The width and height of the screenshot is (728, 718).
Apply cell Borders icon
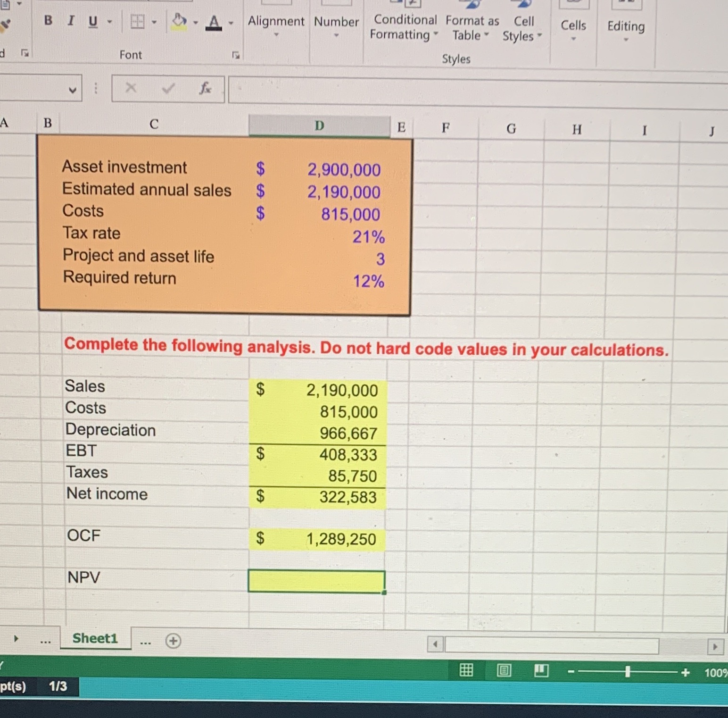[137, 22]
